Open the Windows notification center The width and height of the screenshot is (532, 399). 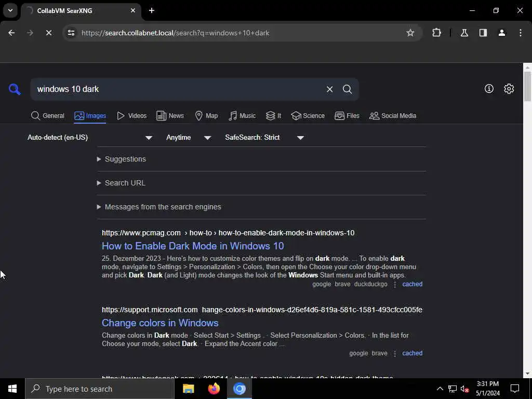click(x=515, y=389)
